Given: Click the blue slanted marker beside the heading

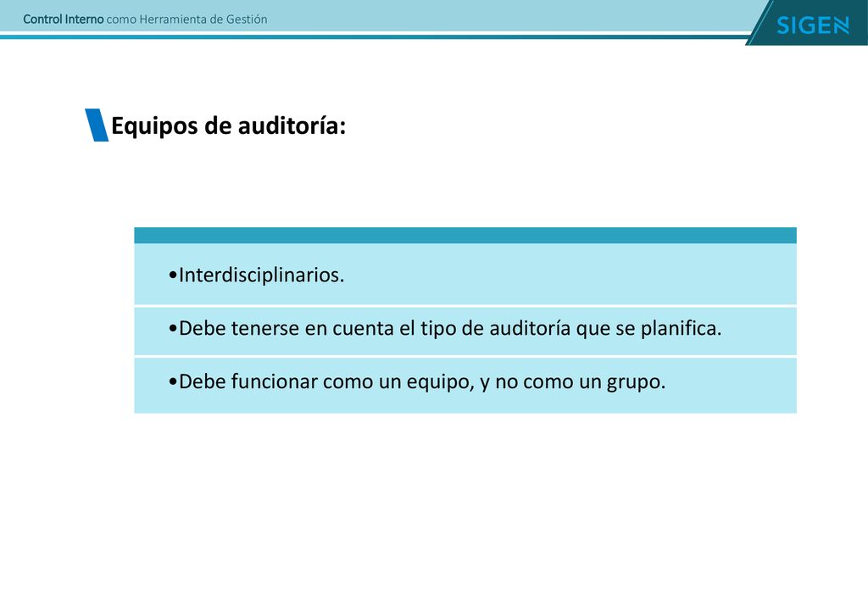Looking at the screenshot, I should (97, 125).
